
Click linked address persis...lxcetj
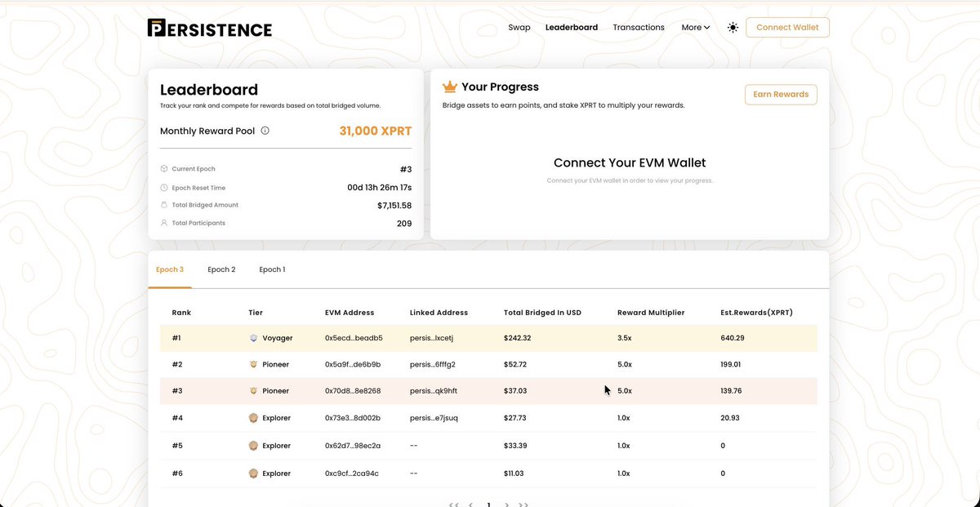pos(431,338)
